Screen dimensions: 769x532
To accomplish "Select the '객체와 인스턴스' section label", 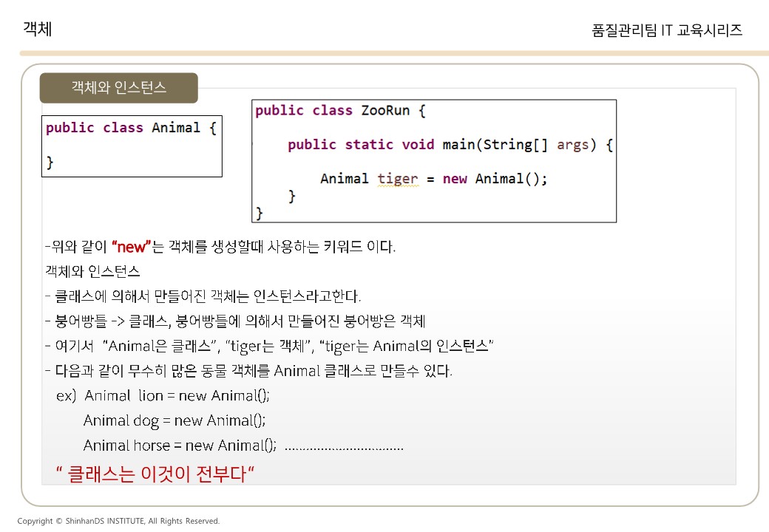I will tap(119, 88).
